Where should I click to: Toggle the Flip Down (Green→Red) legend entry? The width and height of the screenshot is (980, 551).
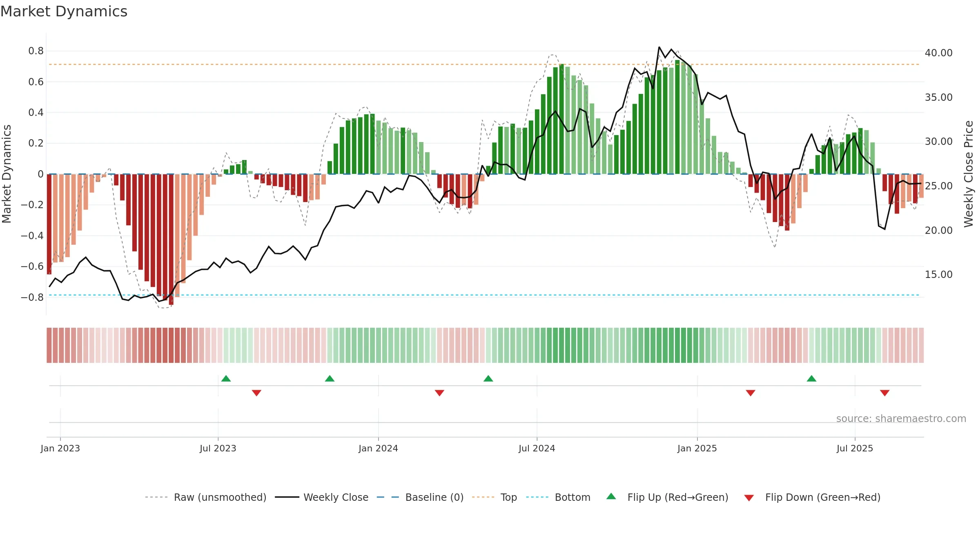(812, 497)
